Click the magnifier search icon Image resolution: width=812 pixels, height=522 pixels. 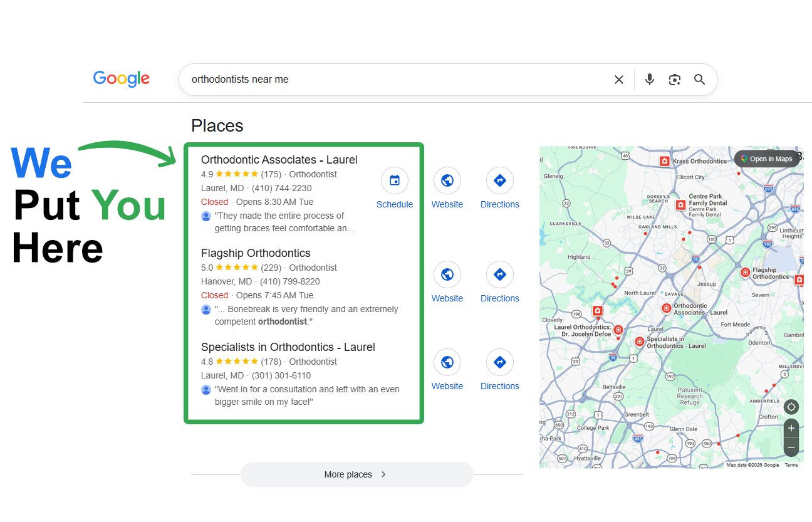(700, 80)
